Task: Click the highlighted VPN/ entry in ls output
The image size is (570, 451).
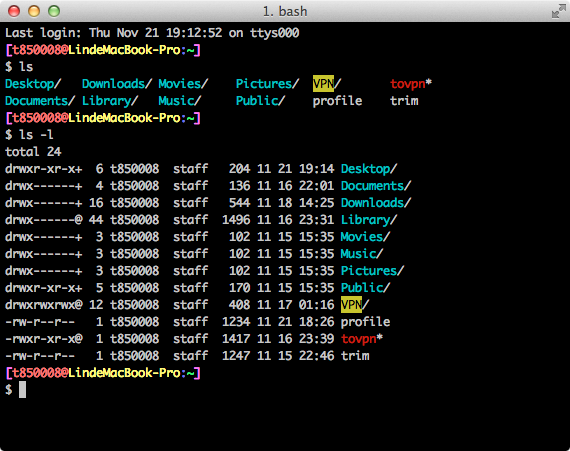Action: coord(327,84)
